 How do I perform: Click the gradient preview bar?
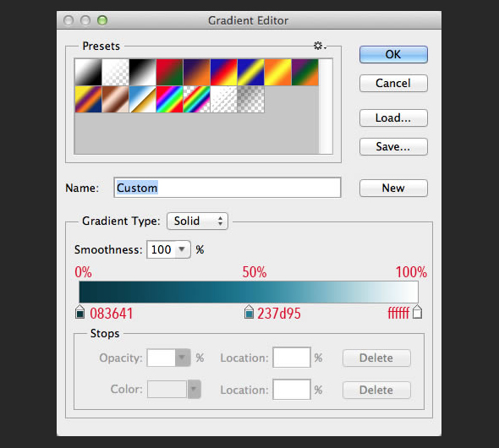[249, 292]
